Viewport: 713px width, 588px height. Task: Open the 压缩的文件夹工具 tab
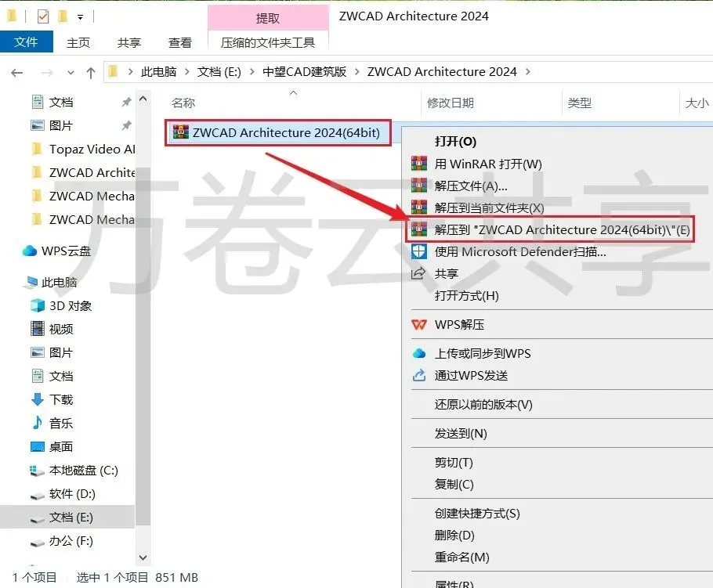coord(268,43)
